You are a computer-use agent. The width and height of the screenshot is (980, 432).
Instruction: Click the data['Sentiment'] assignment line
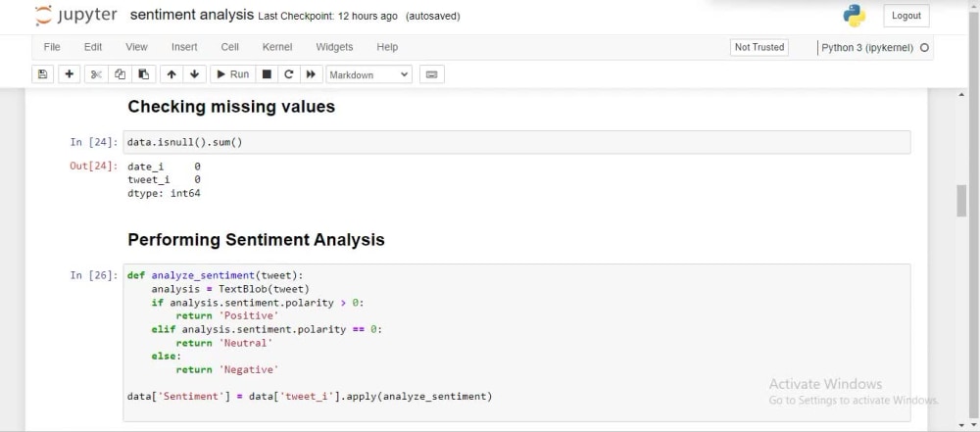pyautogui.click(x=310, y=397)
